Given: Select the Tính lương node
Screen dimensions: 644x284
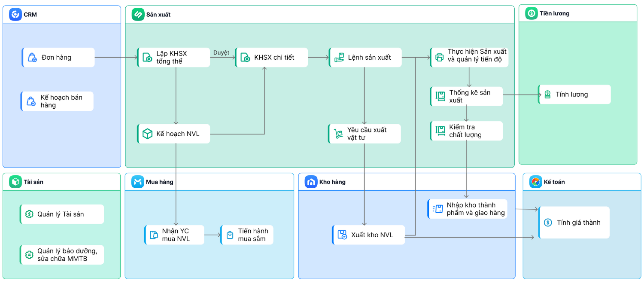Looking at the screenshot, I should click(x=574, y=95).
